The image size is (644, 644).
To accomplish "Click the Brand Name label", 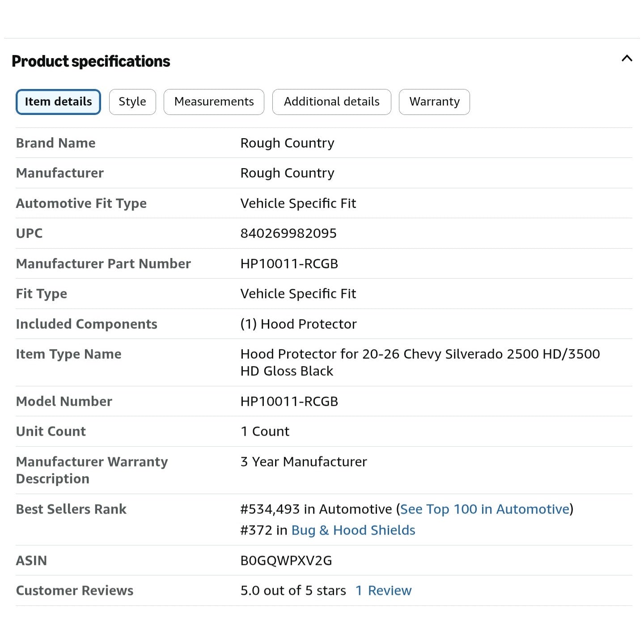I will pyautogui.click(x=55, y=143).
